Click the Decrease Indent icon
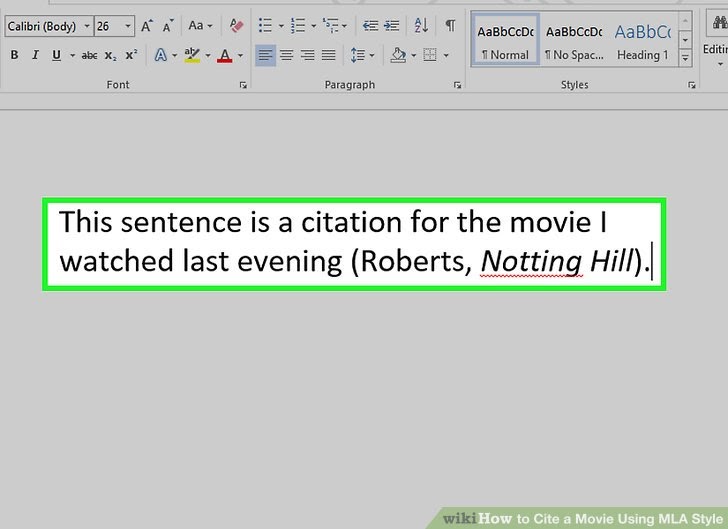Screen dimensions: 728x529 click(370, 26)
